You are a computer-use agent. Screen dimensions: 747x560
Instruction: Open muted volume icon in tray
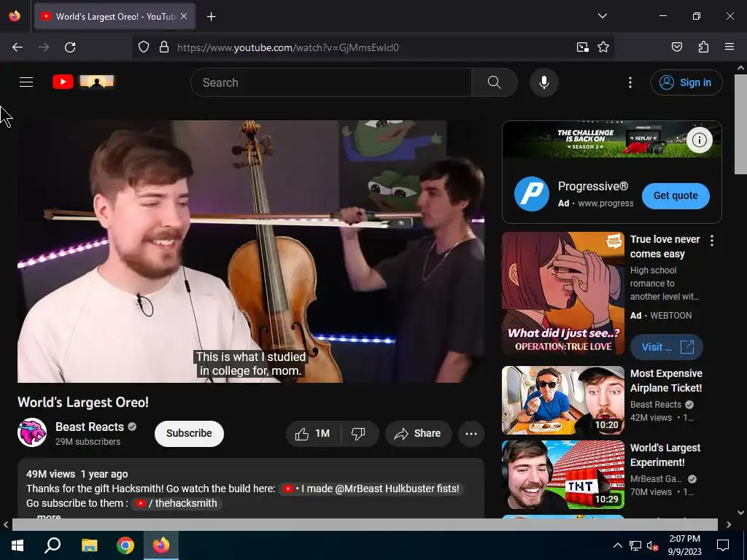click(x=653, y=545)
